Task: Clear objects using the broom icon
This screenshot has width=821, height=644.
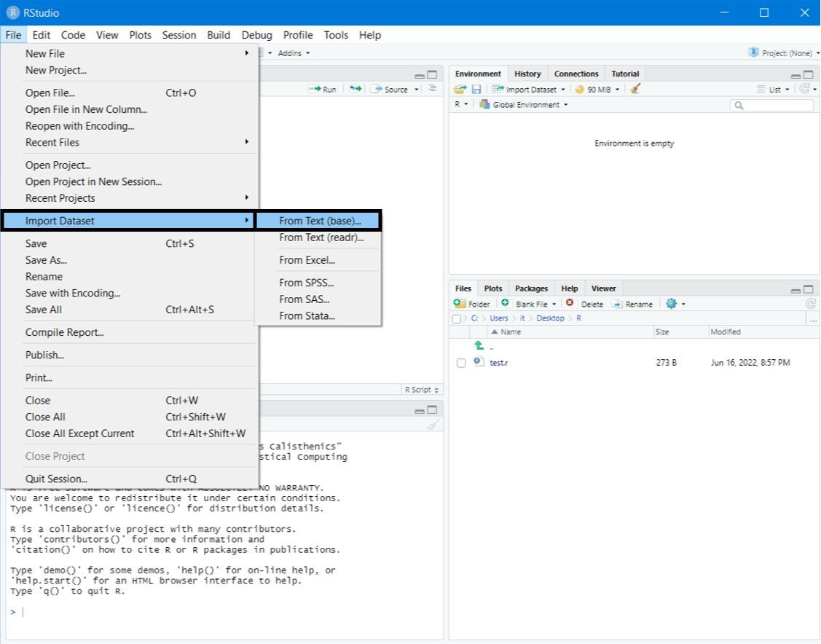Action: click(x=634, y=88)
